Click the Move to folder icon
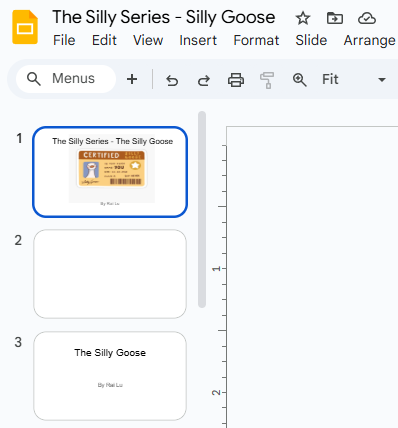This screenshot has width=398, height=428. 335,18
